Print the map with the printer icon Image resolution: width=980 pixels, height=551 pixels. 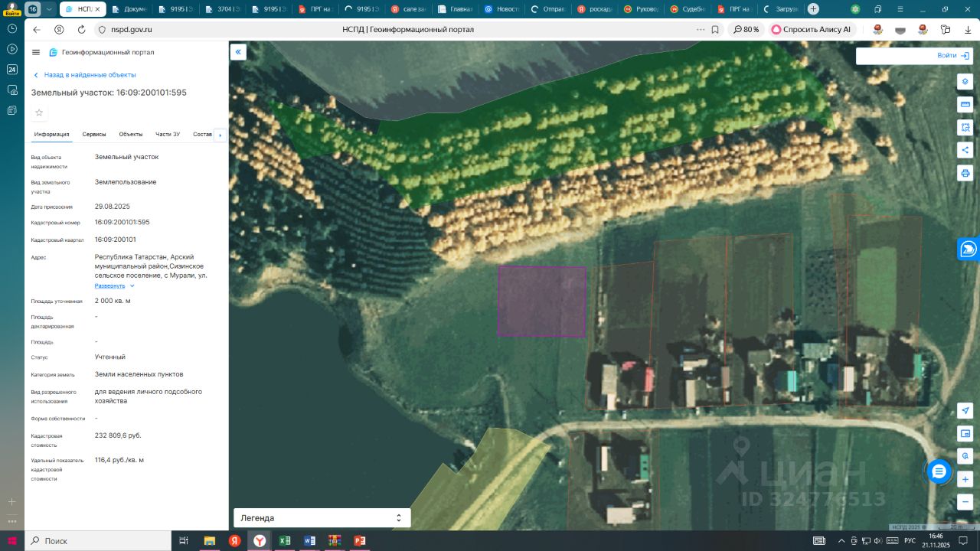[x=965, y=173]
